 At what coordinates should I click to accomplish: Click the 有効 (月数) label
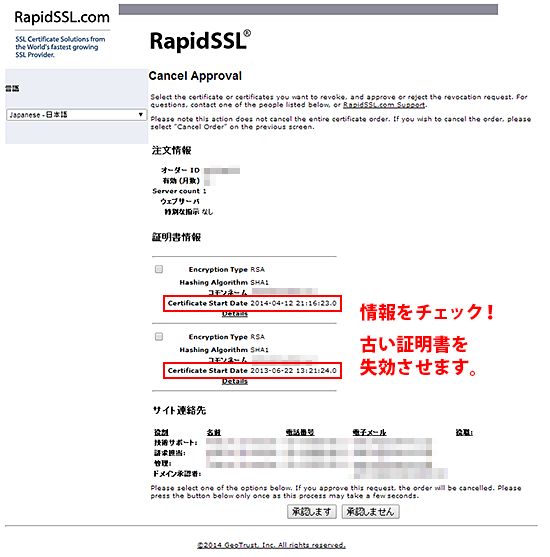point(181,181)
